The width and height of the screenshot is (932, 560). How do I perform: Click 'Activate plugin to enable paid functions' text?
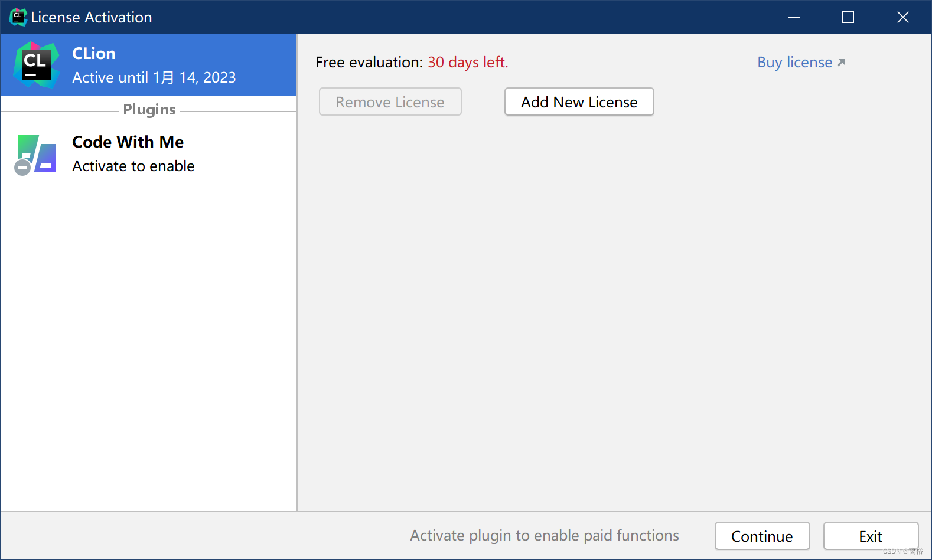pyautogui.click(x=545, y=536)
